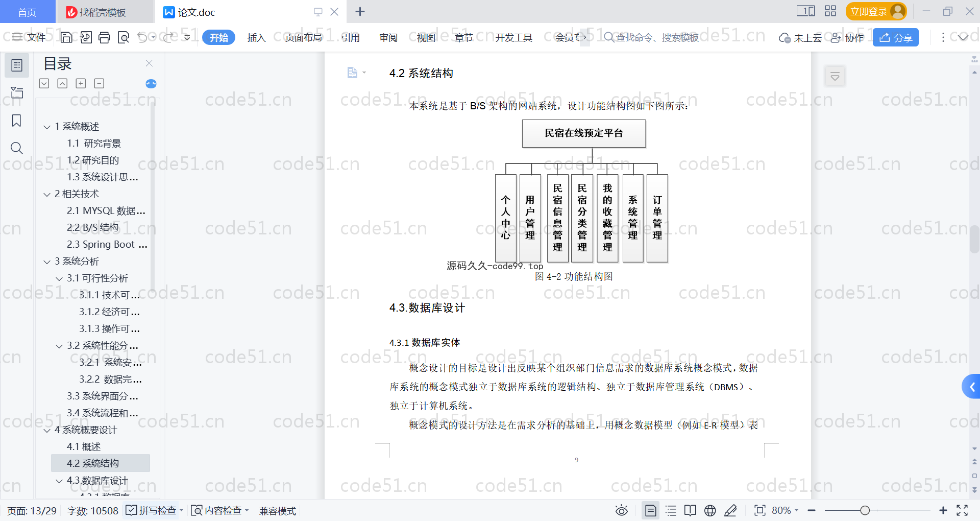Open the 插入 ribbon tab
Screen dimensions: 980x521
256,37
